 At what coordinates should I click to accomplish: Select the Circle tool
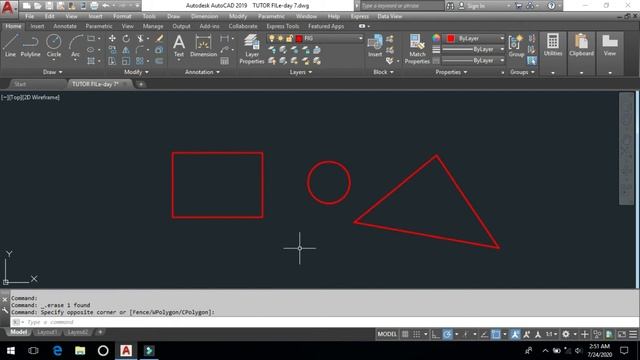click(x=53, y=45)
